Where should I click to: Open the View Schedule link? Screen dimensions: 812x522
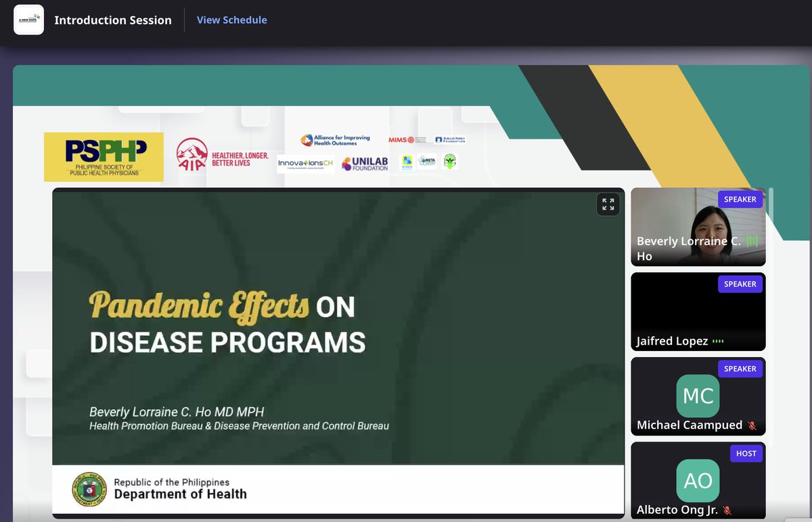[x=232, y=20]
